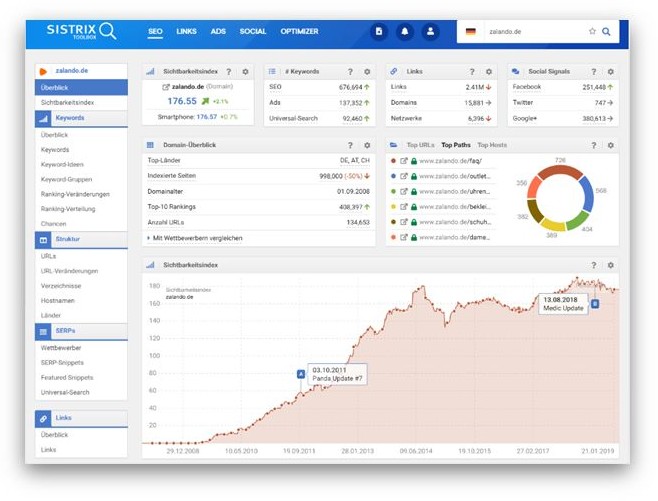The width and height of the screenshot is (658, 501).
Task: Click the magnifier search icon in search box
Action: click(x=606, y=32)
